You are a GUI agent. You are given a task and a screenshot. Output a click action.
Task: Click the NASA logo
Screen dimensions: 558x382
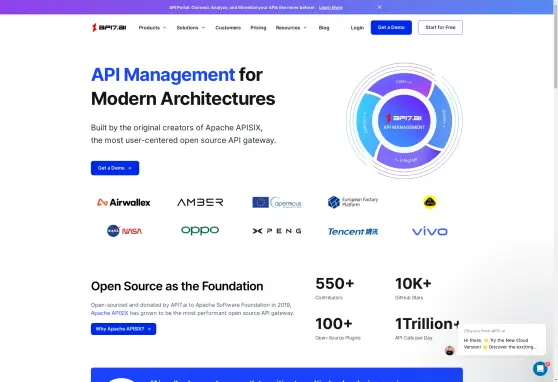click(x=124, y=231)
